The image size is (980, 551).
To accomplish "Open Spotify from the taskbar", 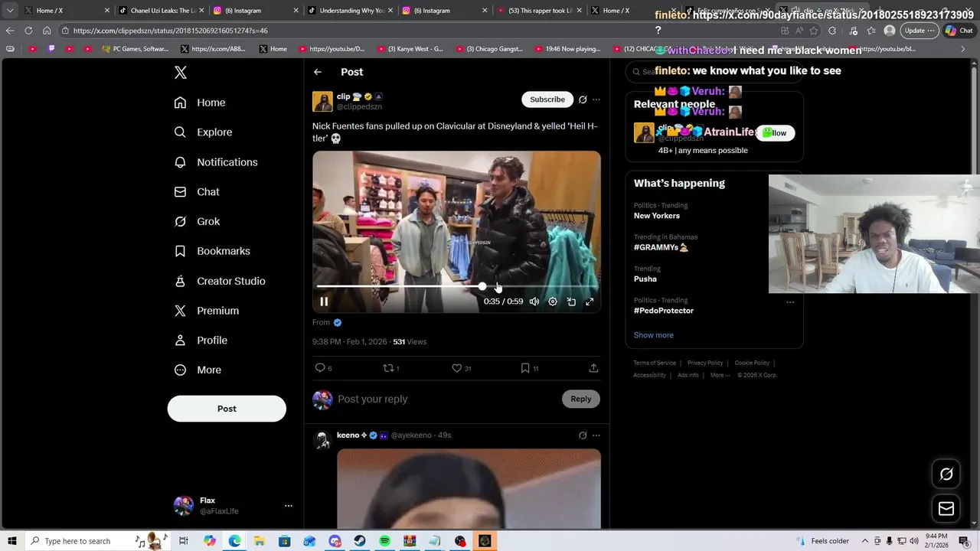I will tap(384, 541).
